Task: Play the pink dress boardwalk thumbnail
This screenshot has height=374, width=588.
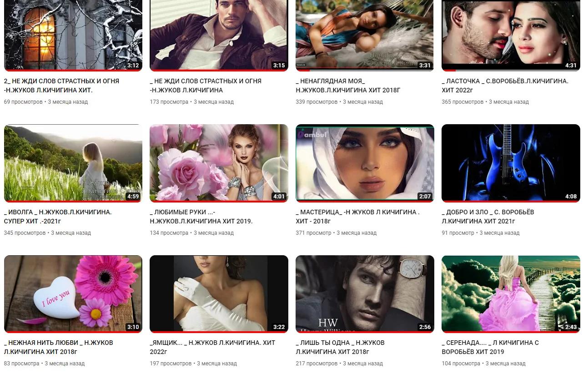Action: 511,294
